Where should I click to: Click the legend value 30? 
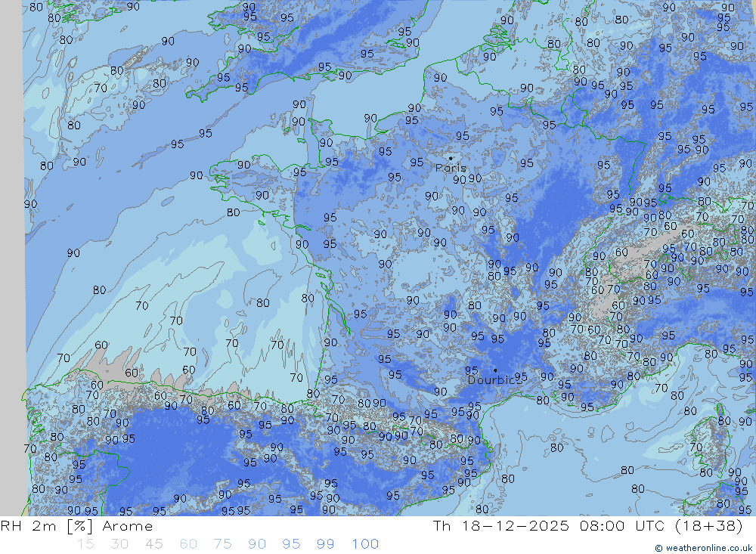click(119, 544)
